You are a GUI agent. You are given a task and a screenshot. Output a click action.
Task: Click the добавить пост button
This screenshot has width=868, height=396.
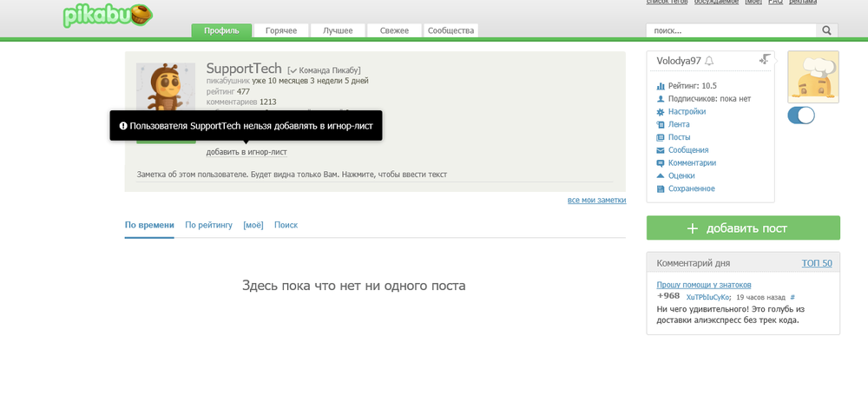744,228
